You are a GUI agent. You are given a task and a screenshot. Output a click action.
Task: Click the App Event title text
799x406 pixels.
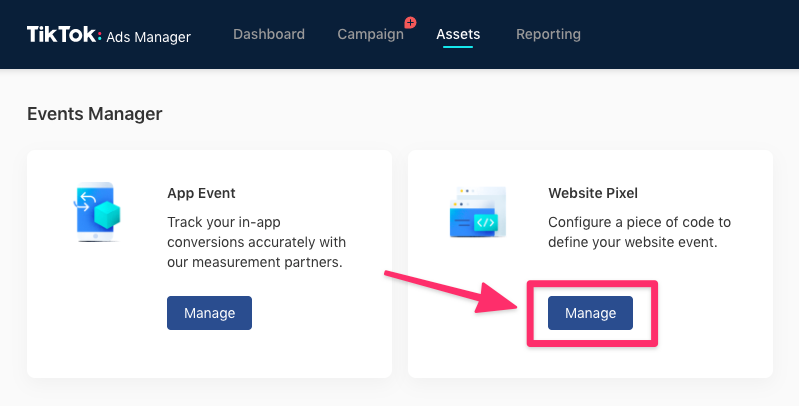pos(201,193)
